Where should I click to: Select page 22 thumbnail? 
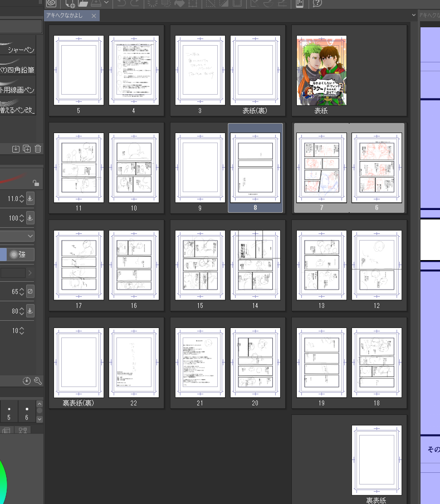coord(134,363)
